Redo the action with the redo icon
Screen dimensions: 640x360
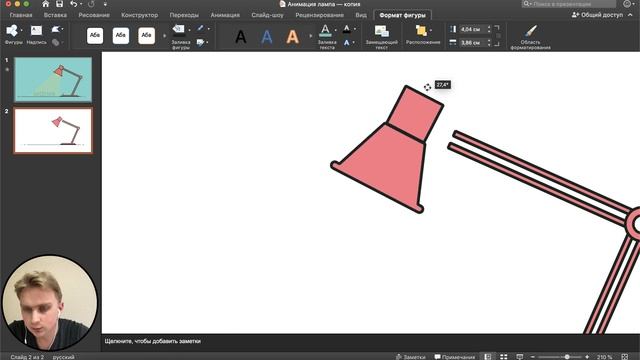91,4
